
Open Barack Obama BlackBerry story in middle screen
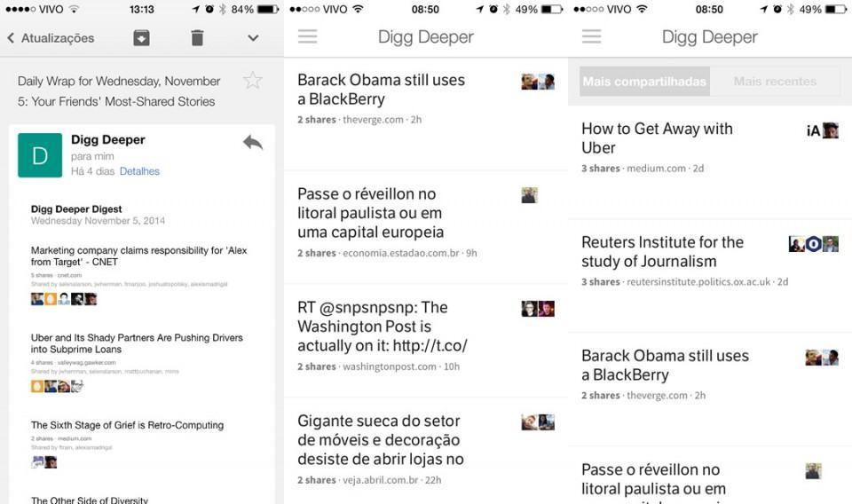point(381,90)
